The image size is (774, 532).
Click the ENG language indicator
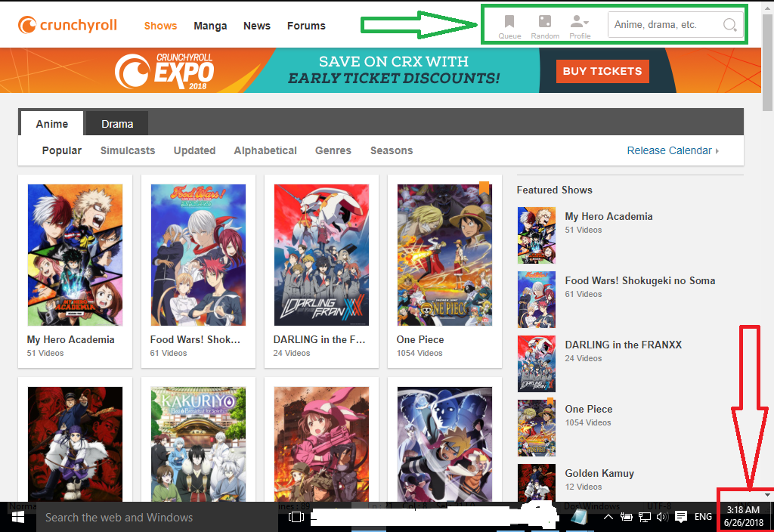point(703,517)
